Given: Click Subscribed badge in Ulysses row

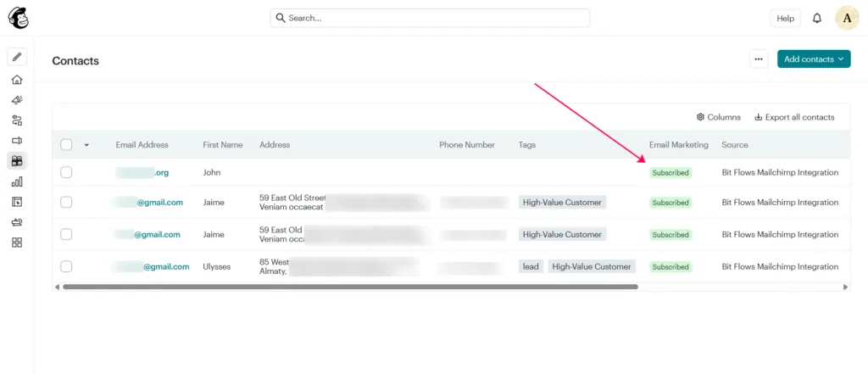Looking at the screenshot, I should point(670,266).
